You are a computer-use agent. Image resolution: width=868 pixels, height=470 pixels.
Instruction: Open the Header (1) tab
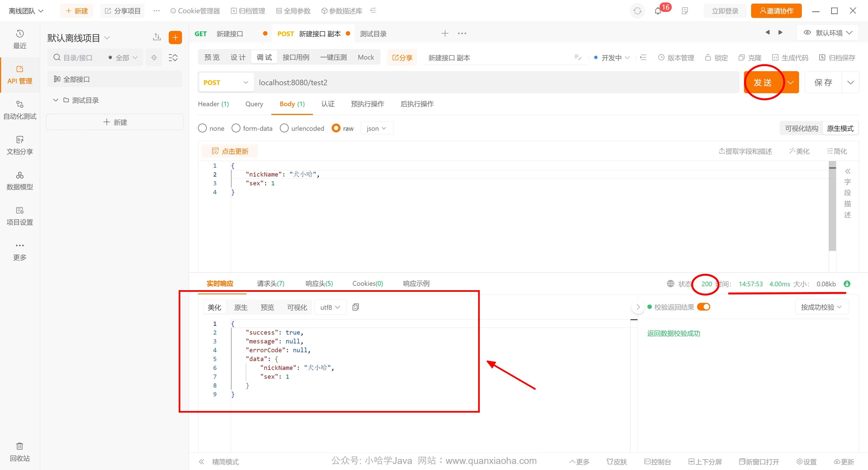click(213, 104)
